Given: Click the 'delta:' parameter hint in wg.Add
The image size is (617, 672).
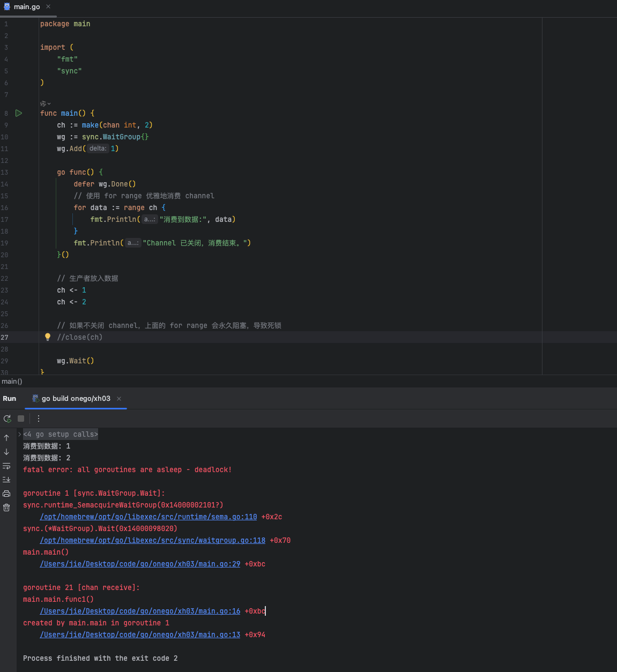Looking at the screenshot, I should [98, 148].
